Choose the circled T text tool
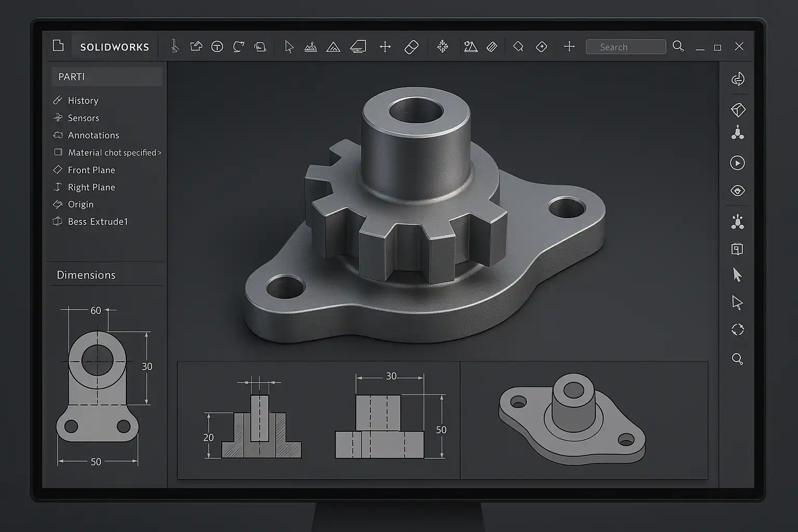This screenshot has width=798, height=532. 217,47
